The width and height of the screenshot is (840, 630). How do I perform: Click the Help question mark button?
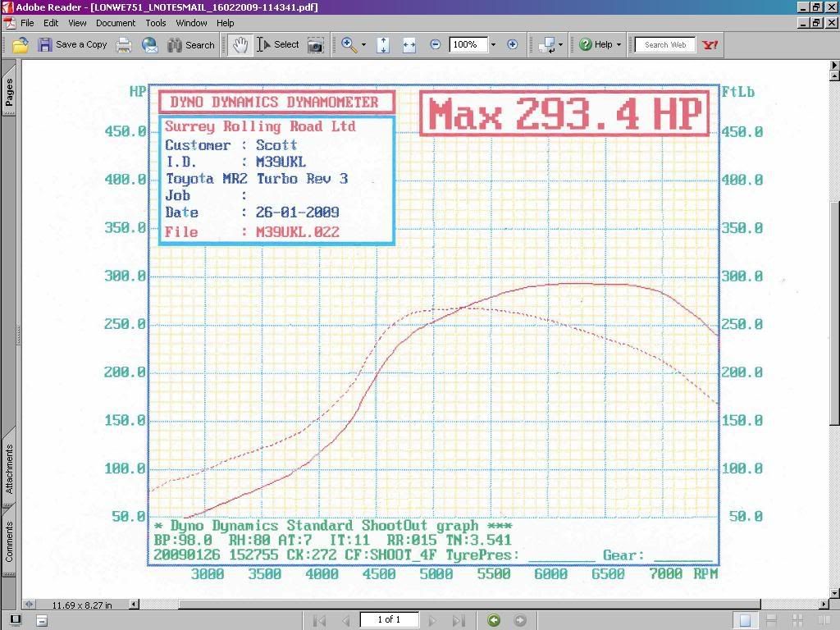click(596, 45)
